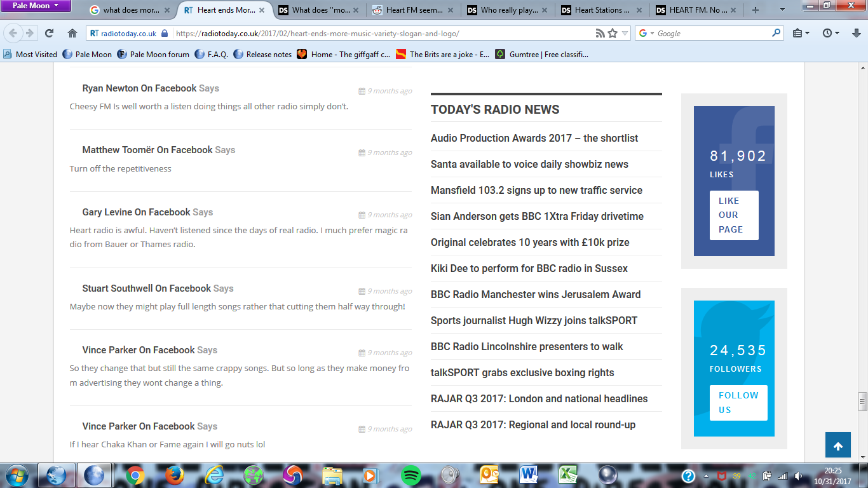Viewport: 868px width, 488px height.
Task: Open Spotify from the taskbar
Action: (x=411, y=475)
